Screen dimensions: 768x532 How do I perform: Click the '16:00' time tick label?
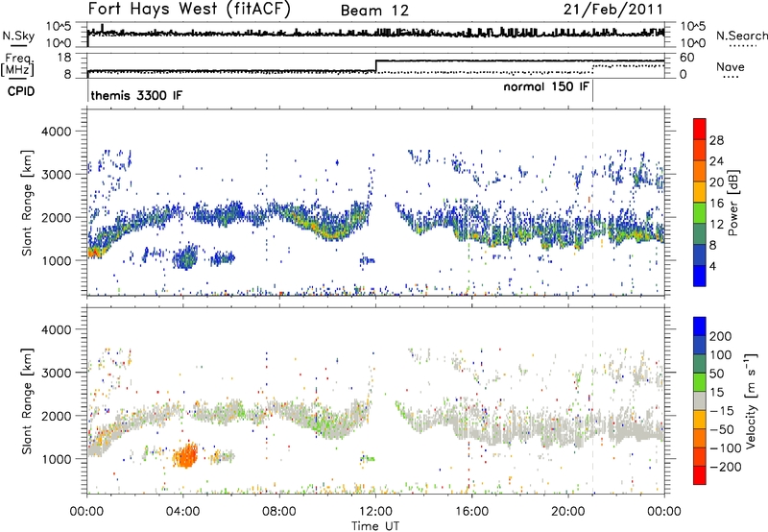[471, 512]
